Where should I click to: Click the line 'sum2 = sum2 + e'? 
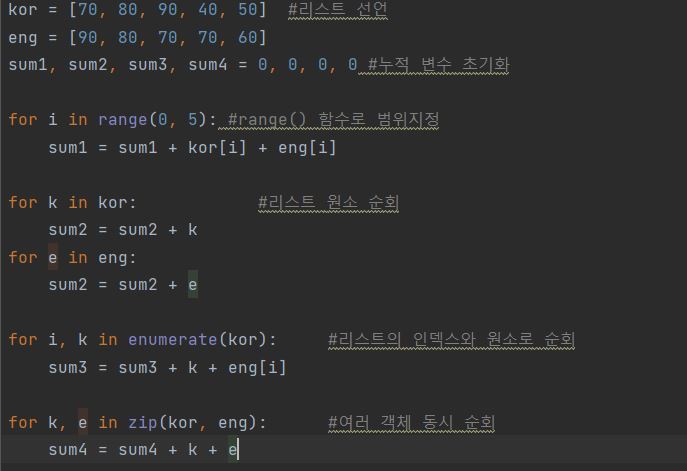(x=123, y=285)
